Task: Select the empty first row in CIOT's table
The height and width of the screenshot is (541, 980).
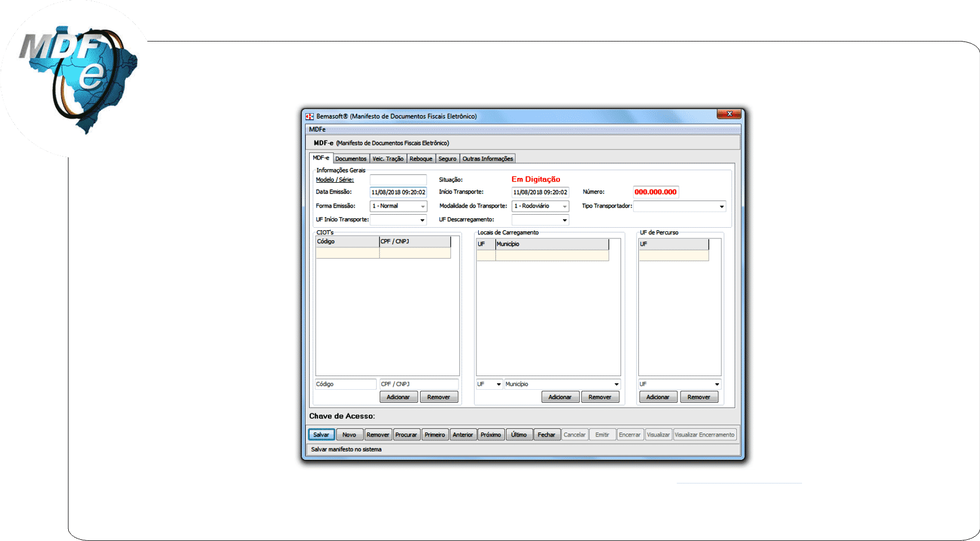Action: (x=383, y=253)
